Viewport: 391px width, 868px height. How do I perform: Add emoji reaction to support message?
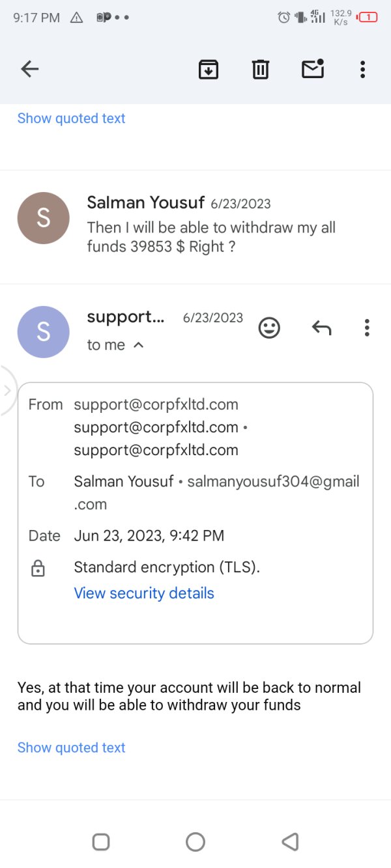pyautogui.click(x=269, y=328)
